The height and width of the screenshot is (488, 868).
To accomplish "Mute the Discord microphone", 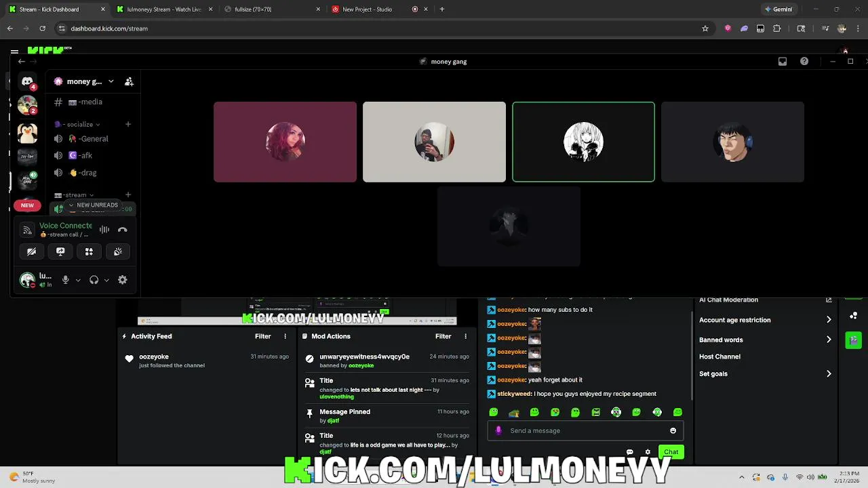I will click(x=66, y=280).
